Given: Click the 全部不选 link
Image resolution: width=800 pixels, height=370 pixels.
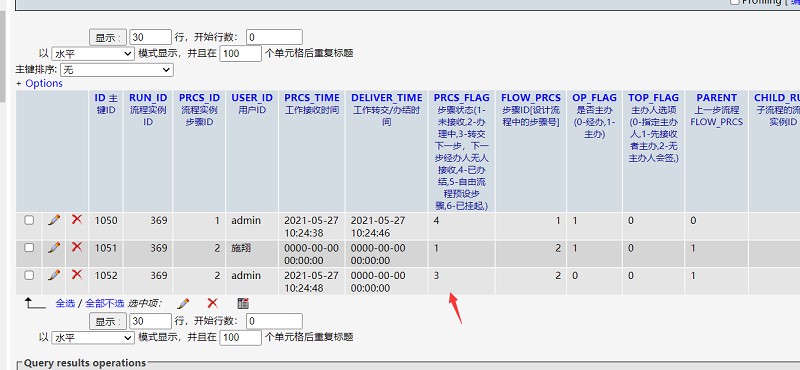Looking at the screenshot, I should 105,303.
